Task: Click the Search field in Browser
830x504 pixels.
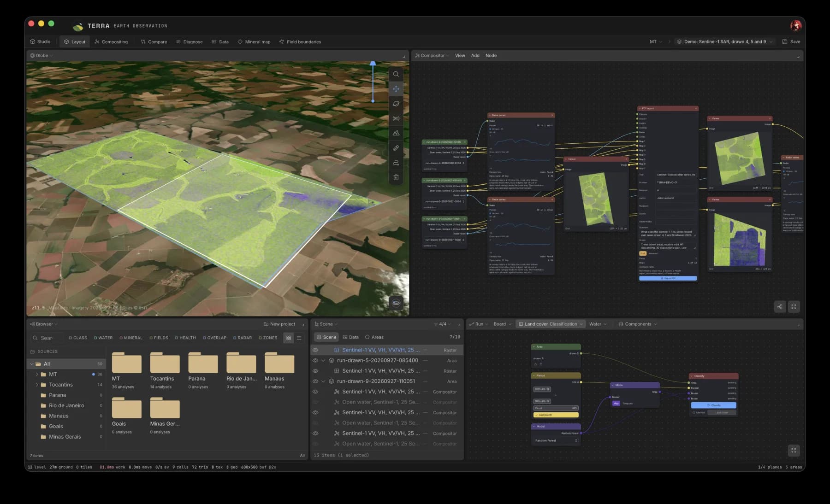Action: coord(47,338)
